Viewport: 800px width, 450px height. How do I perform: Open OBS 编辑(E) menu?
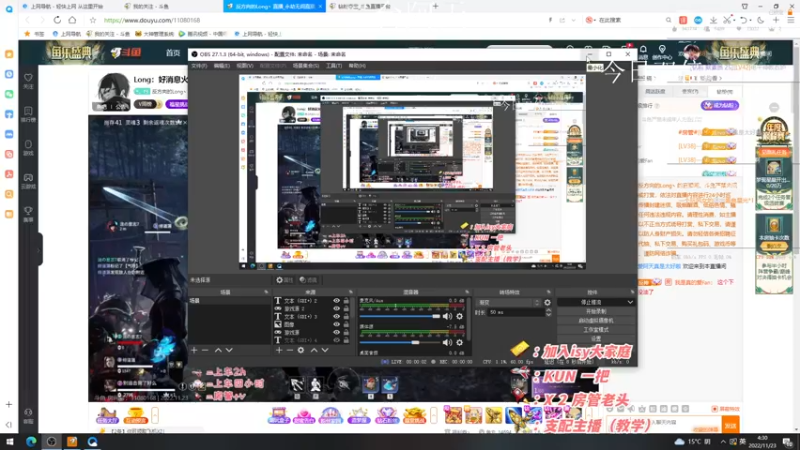pos(221,66)
